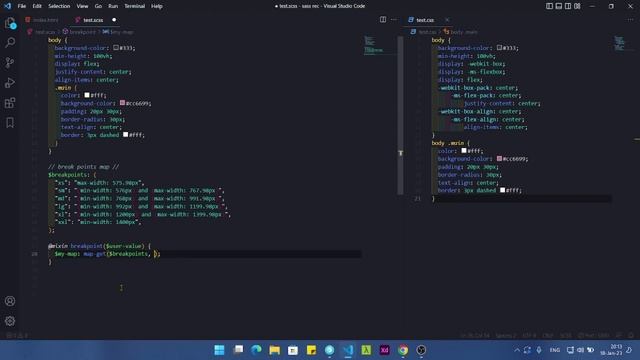Click Visual Studio Code taskbar icon
This screenshot has height=360, width=640.
348,350
